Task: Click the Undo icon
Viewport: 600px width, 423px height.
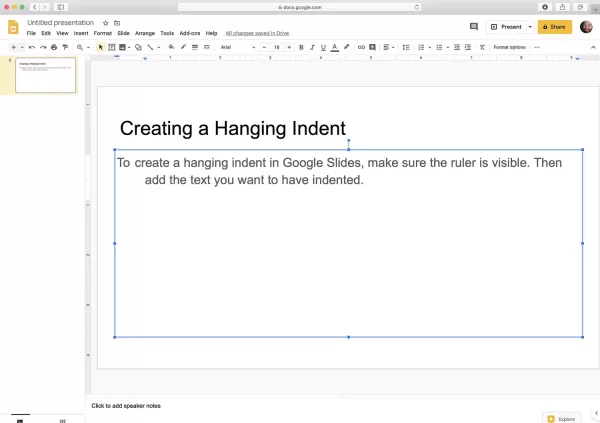Action: 32,47
